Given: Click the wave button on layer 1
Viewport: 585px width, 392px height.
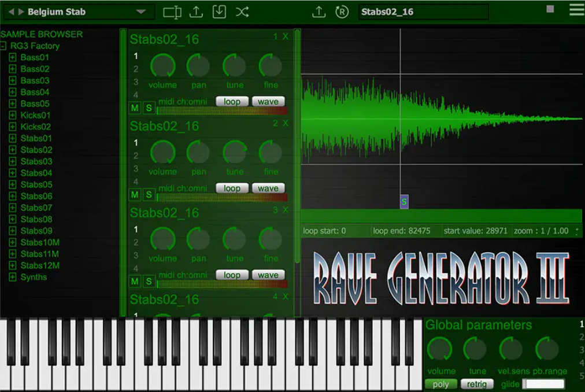Looking at the screenshot, I should click(268, 102).
